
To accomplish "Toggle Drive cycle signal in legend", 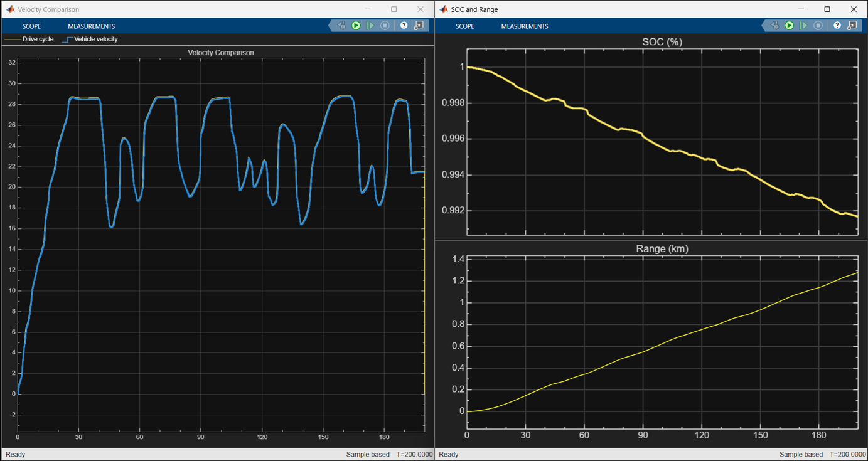I will (37, 39).
